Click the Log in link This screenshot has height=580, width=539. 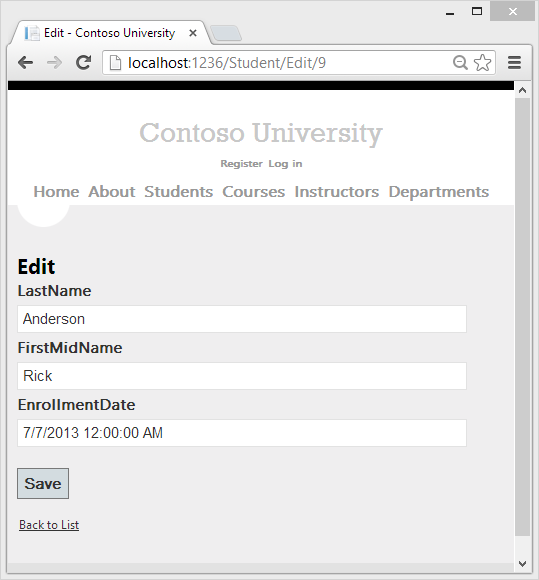coord(285,163)
